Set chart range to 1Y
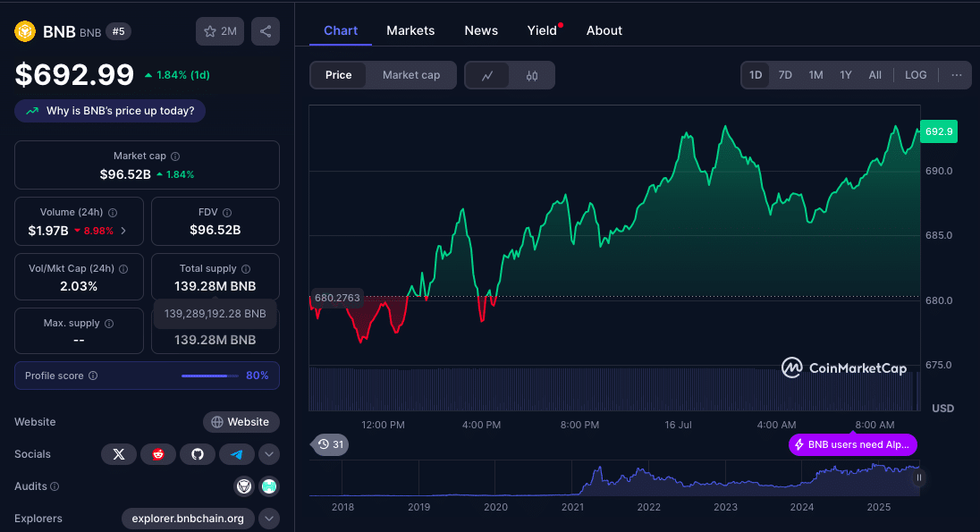 (x=846, y=75)
